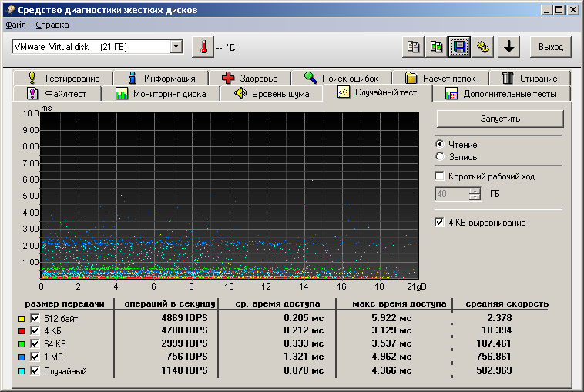The image size is (584, 392).
Task: Uncheck the 512 байт transfer size checkbox
Action: 34,319
